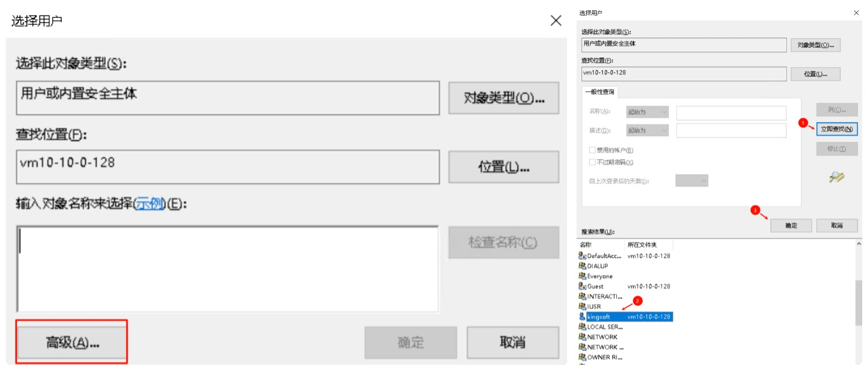Image resolution: width=868 pixels, height=370 pixels.
Task: Click into the 描述(D) query text field
Action: (731, 130)
